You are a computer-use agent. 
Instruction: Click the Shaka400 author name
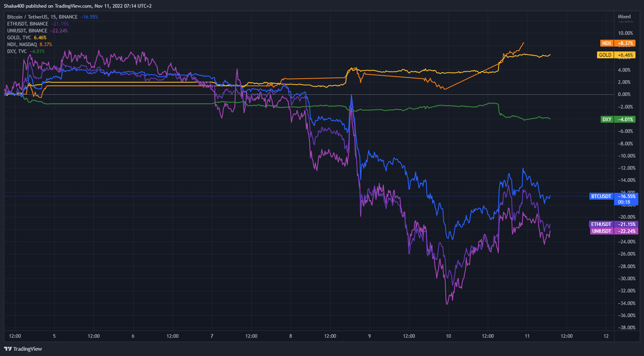14,6
